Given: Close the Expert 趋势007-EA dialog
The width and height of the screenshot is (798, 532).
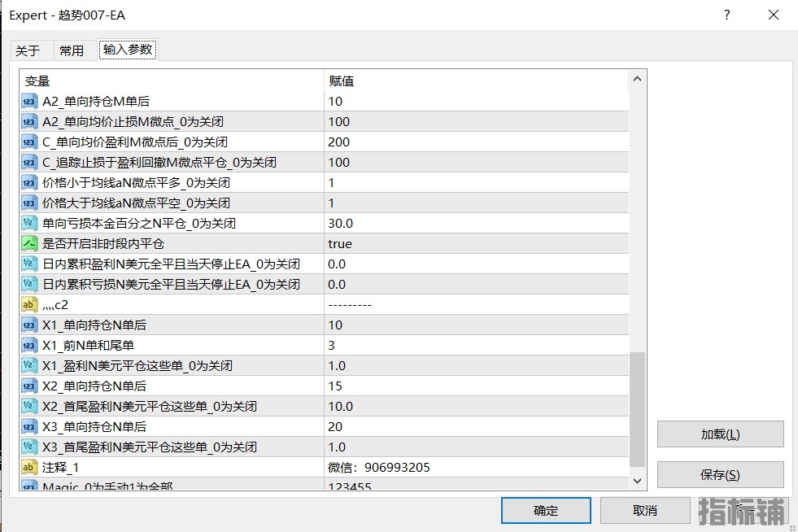Looking at the screenshot, I should click(x=774, y=15).
